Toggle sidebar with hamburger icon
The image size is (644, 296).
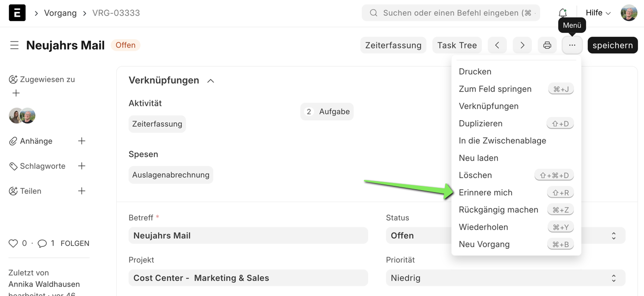14,45
